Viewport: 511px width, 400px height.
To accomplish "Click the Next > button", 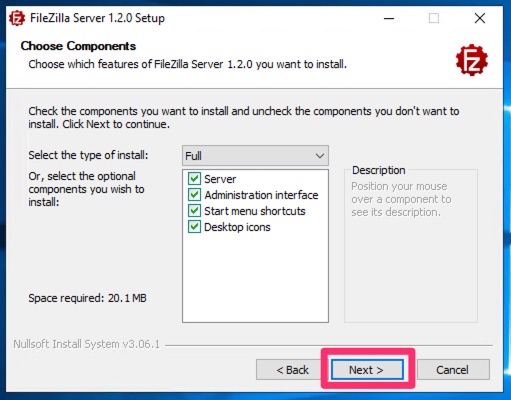I will pos(367,370).
